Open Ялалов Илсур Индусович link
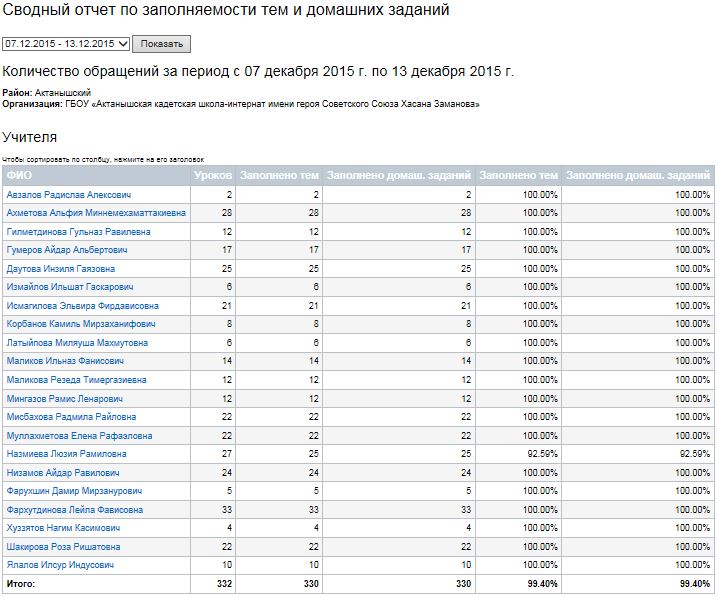This screenshot has width=718, height=597. pos(60,565)
